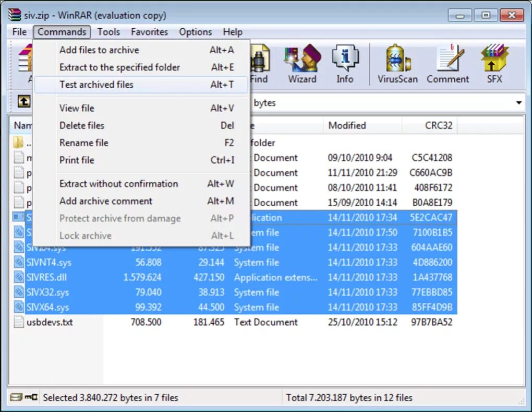Click the SIVX32.sys file icon
Screen dimensions: 532x412
pos(18,292)
